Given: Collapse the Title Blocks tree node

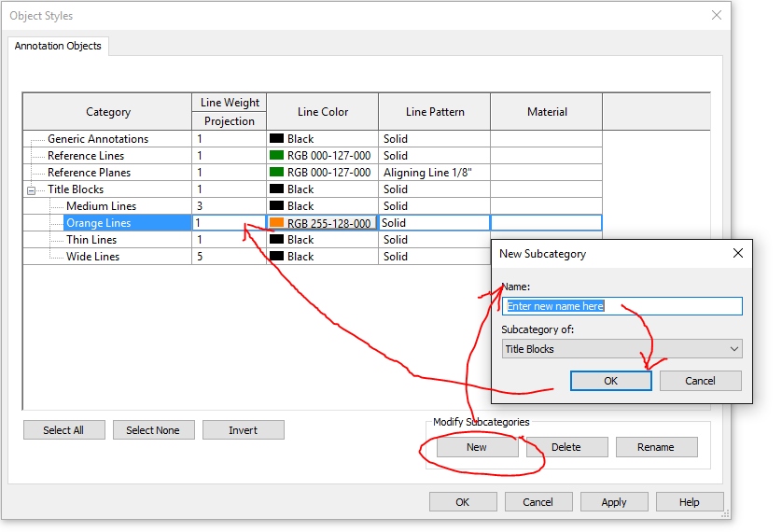Looking at the screenshot, I should [x=31, y=190].
